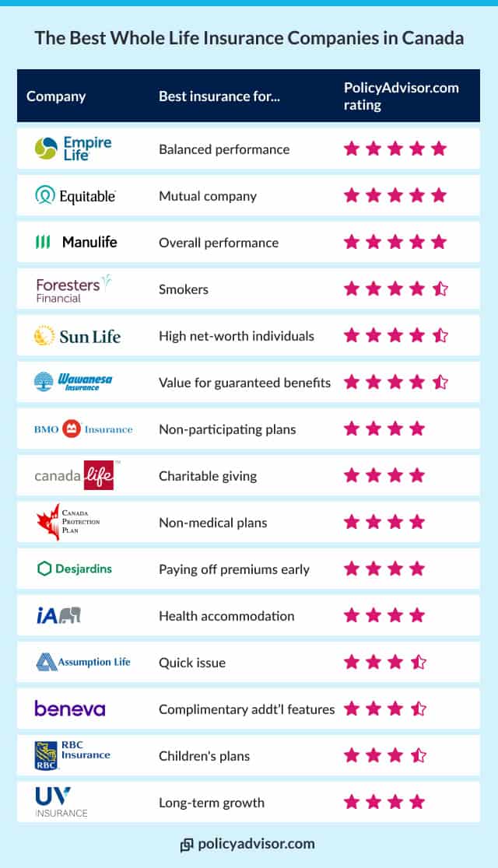This screenshot has height=868, width=498.
Task: Click the Desjardins logo
Action: pos(75,569)
